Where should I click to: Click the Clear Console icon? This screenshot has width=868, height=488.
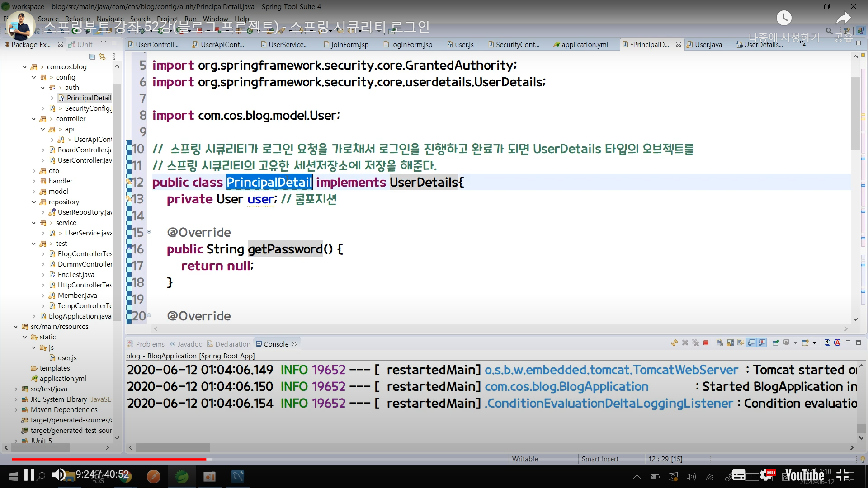click(720, 343)
